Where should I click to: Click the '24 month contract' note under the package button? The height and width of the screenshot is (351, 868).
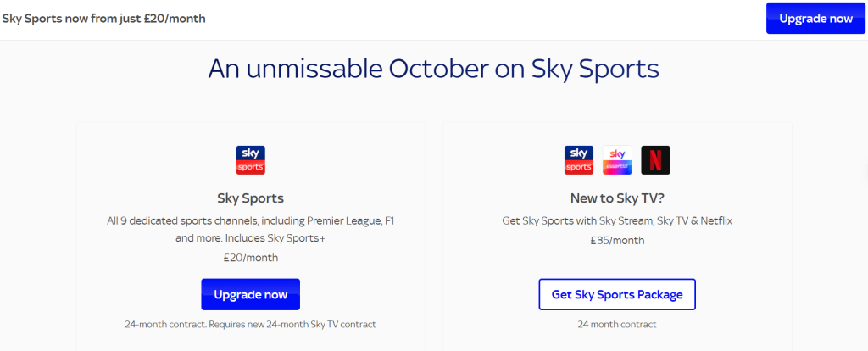click(617, 324)
